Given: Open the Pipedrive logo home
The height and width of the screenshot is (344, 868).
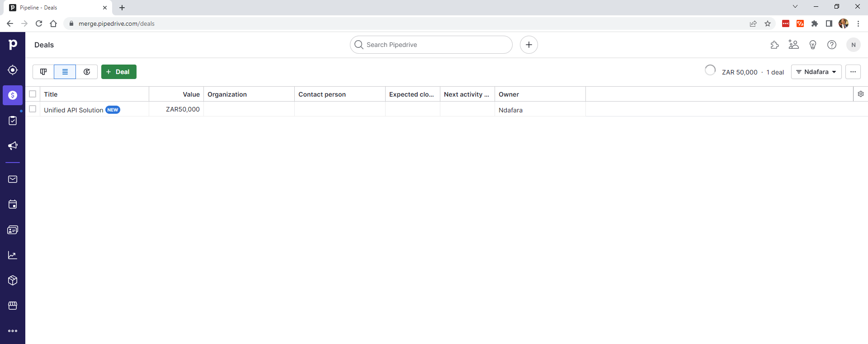Looking at the screenshot, I should (13, 44).
